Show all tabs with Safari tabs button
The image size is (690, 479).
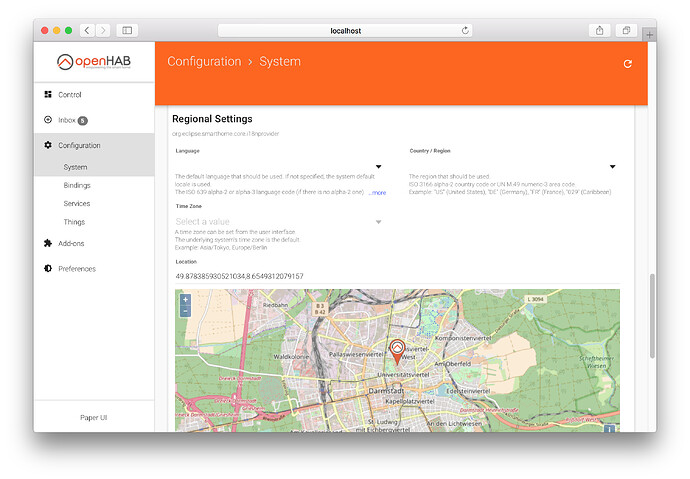point(626,30)
